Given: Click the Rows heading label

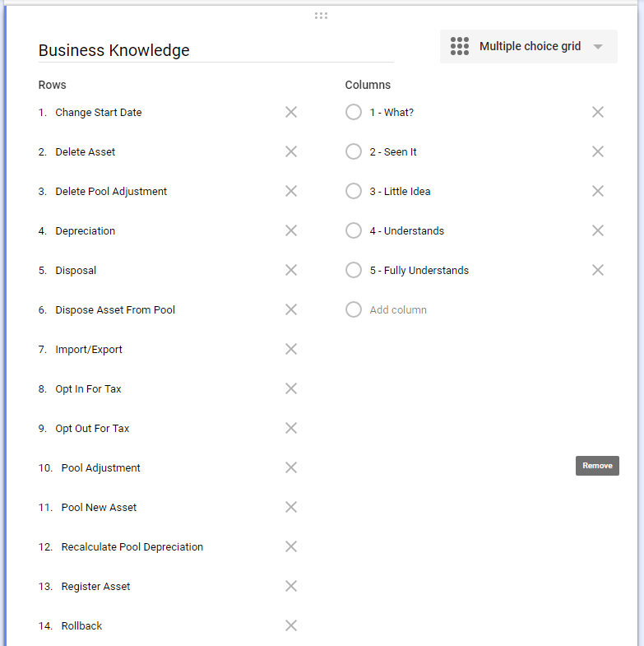Looking at the screenshot, I should tap(53, 85).
